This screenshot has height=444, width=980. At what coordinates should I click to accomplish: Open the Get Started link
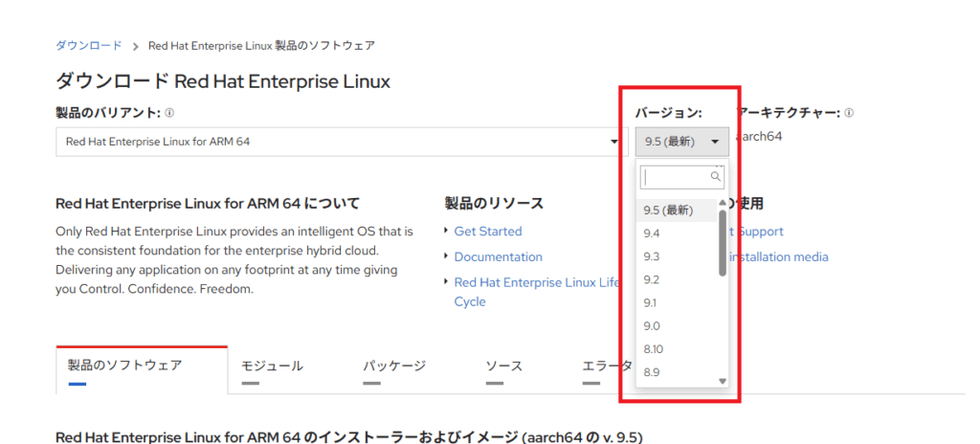[488, 232]
